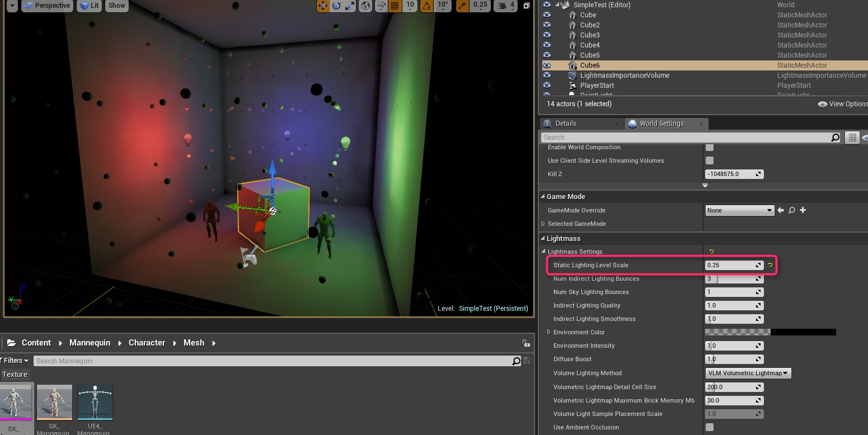
Task: Click the Mannequin breadcrumb in the content path
Action: click(x=90, y=343)
